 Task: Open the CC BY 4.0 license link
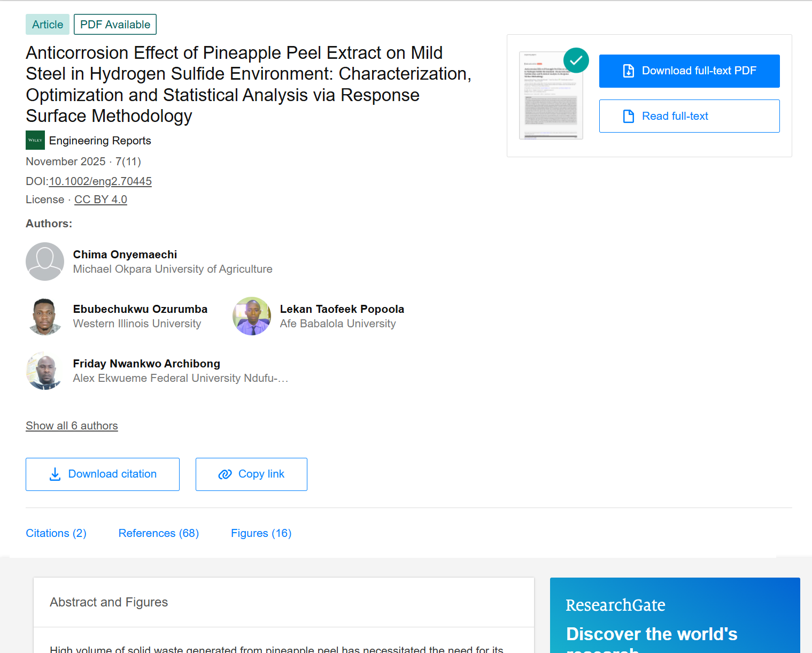coord(100,199)
